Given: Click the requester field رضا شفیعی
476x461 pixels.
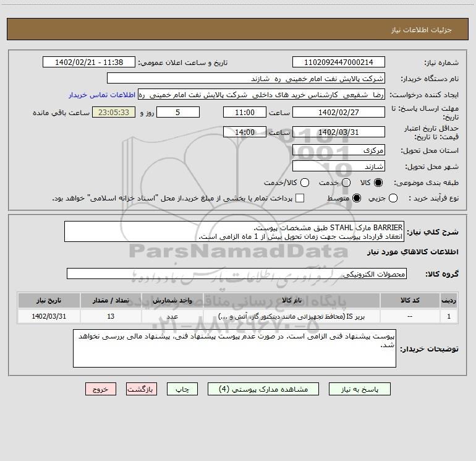Looking at the screenshot, I should (x=261, y=94).
